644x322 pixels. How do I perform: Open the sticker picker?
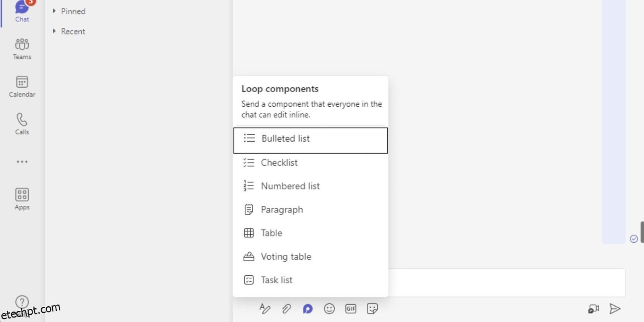[x=372, y=309]
